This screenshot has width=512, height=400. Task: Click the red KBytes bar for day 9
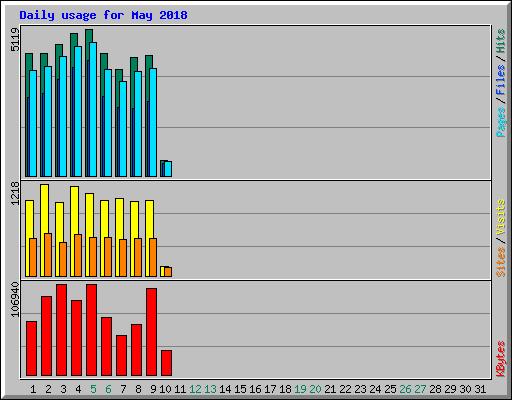tap(151, 332)
